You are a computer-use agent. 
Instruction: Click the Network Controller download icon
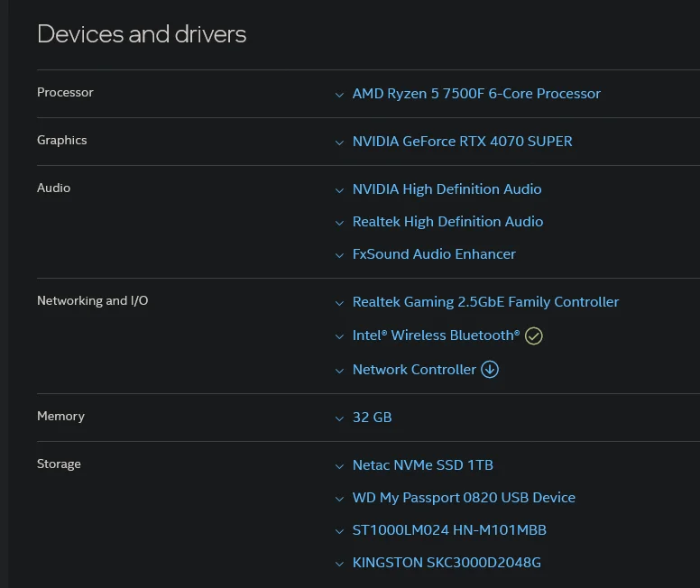click(x=490, y=369)
